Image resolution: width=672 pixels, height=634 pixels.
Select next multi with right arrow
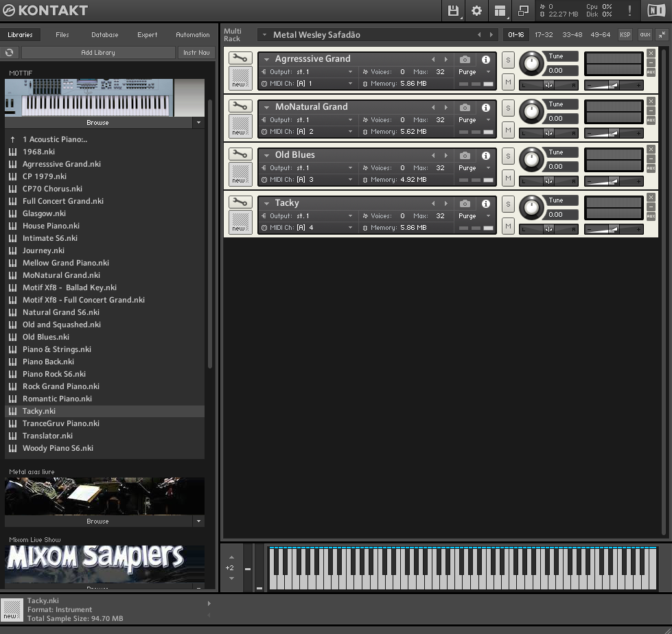tap(491, 35)
